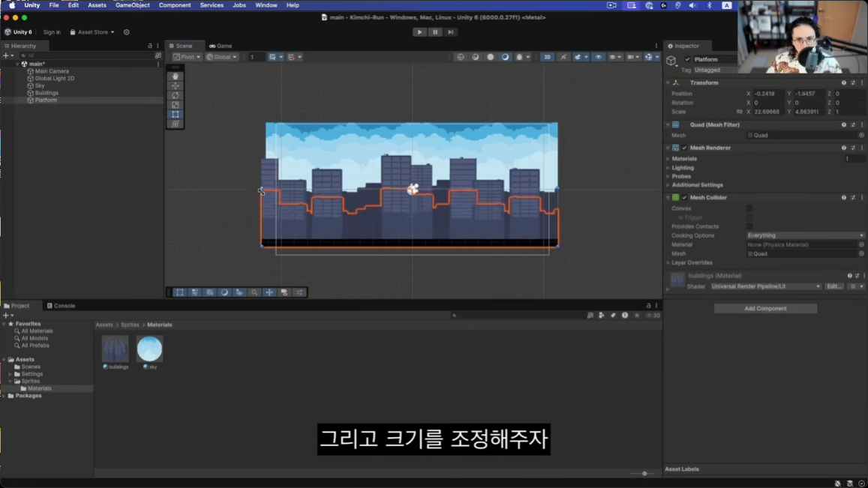The height and width of the screenshot is (488, 868).
Task: Open the Component menu
Action: [175, 5]
